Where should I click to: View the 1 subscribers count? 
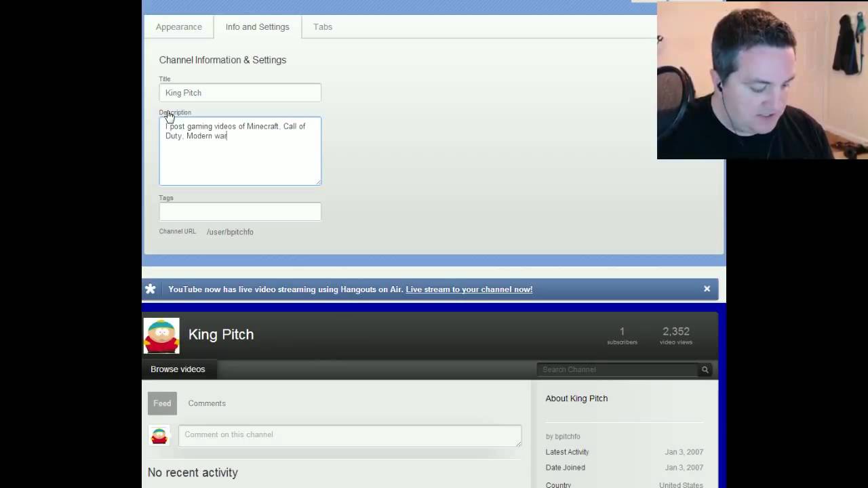(x=622, y=335)
